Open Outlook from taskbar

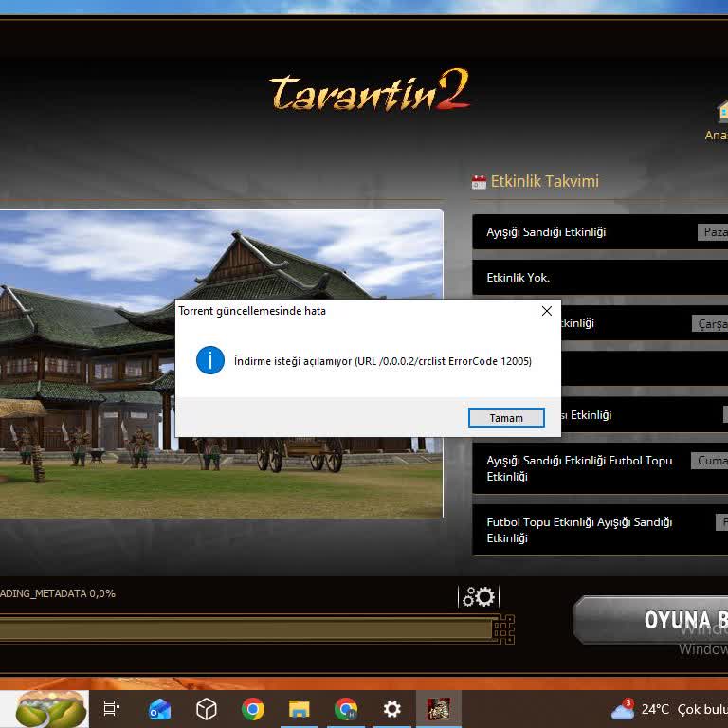click(159, 709)
